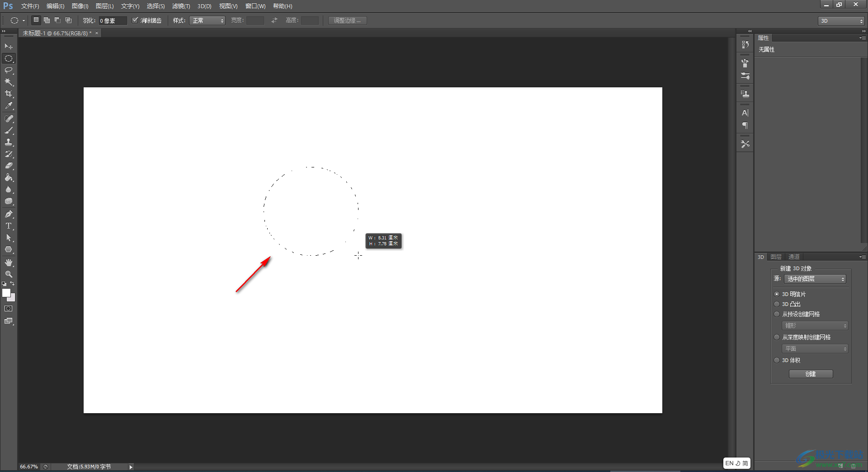This screenshot has width=868, height=472.
Task: Click the 调整边缘 button
Action: coord(347,20)
